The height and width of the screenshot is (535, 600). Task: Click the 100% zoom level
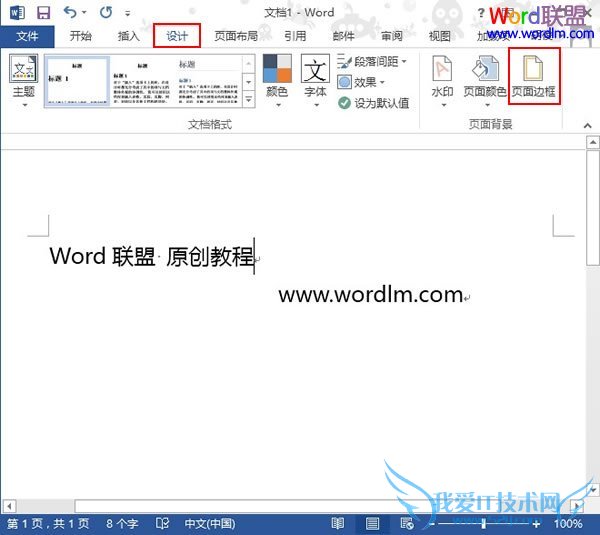coord(568,524)
